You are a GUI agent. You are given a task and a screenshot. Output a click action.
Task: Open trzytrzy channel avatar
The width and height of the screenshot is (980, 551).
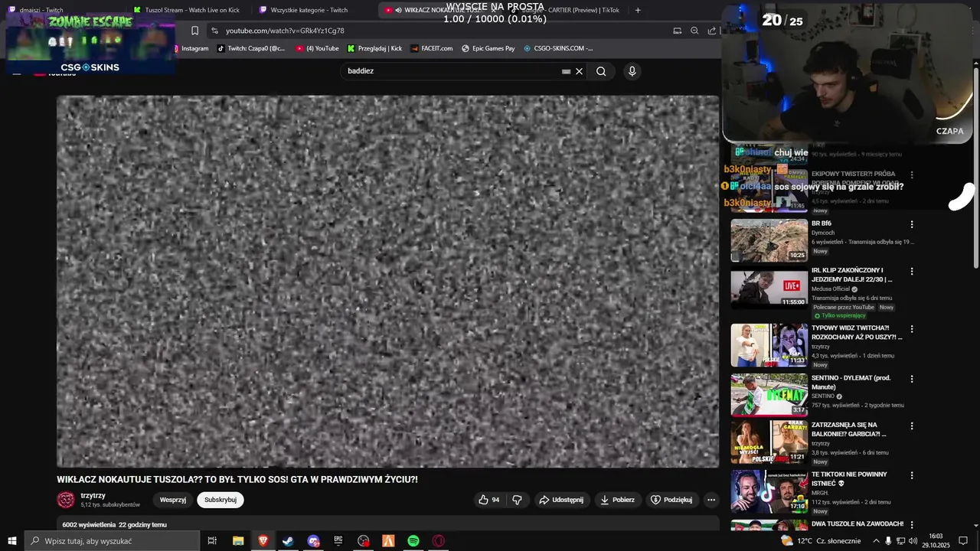(x=66, y=500)
